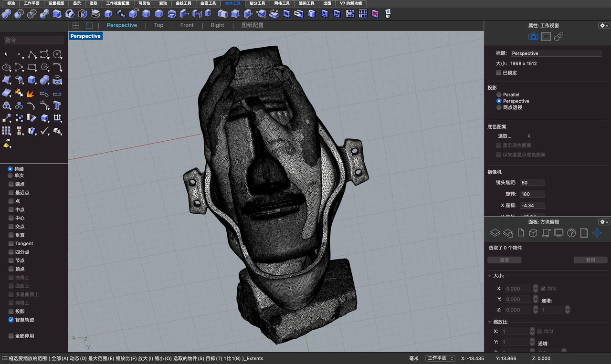
Task: Click the single-viewport maximize icon
Action: click(89, 25)
